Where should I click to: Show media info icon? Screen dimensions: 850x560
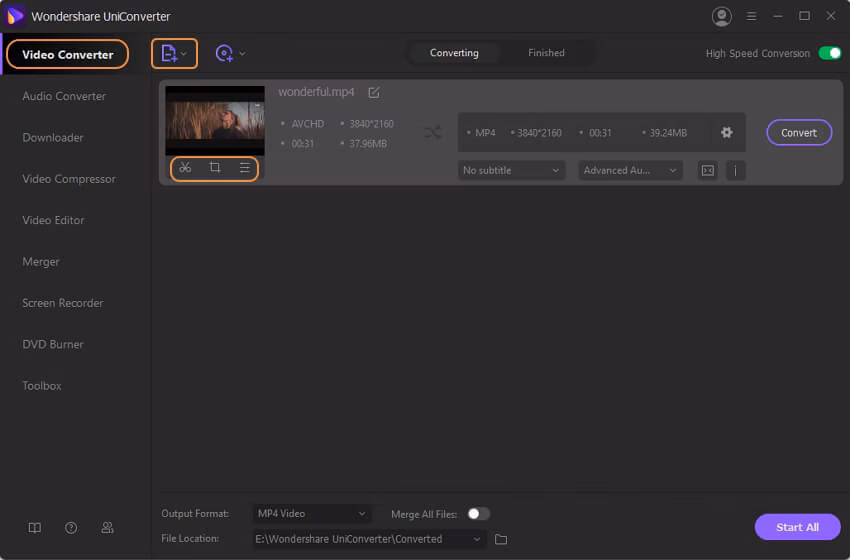tap(735, 171)
